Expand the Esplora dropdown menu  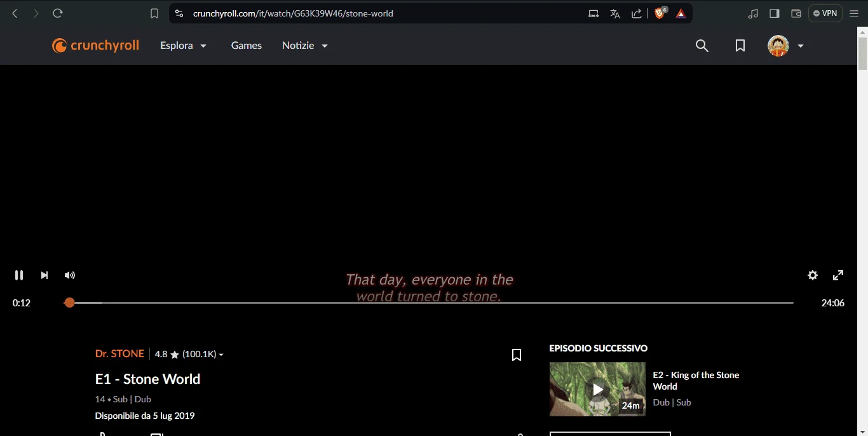(x=184, y=46)
